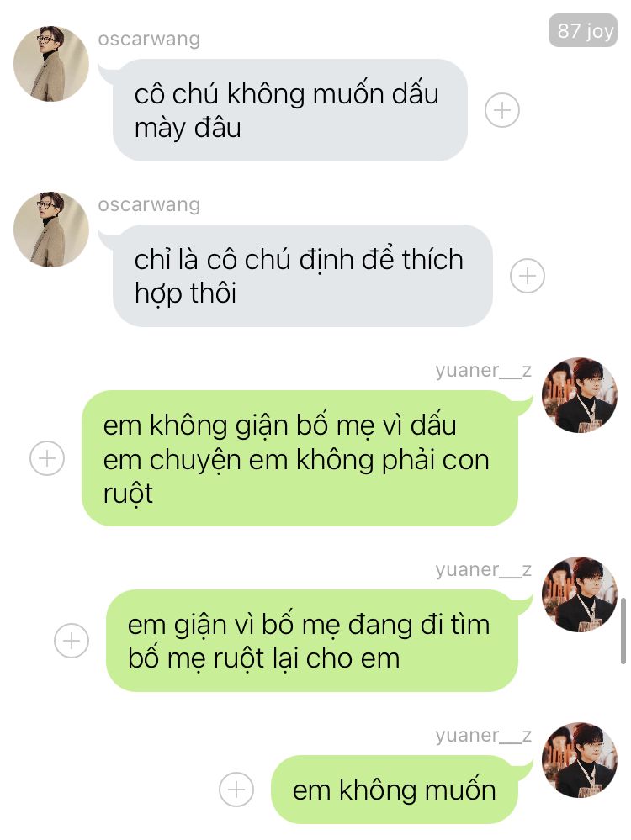Select the green 'em không muốn' bubble
631x840 pixels.
395,790
